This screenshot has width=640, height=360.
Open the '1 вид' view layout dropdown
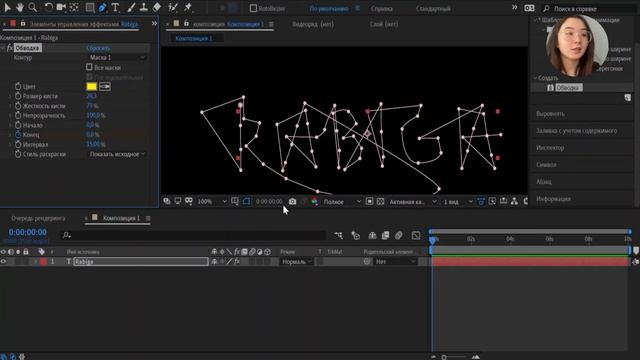coord(458,202)
